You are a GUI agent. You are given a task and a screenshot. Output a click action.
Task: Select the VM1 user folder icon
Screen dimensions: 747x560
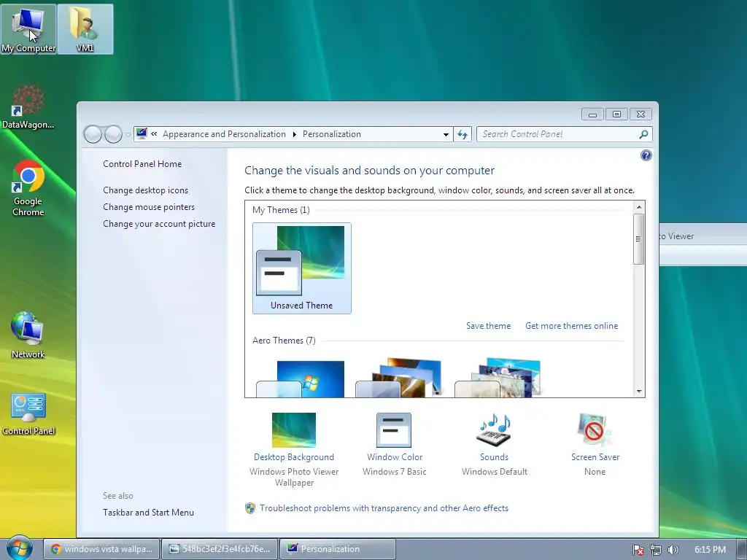85,29
